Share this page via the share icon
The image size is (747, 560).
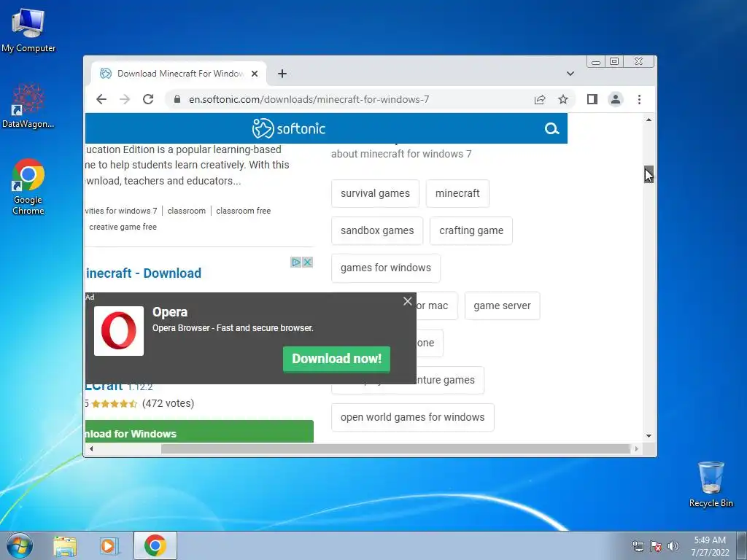540,99
